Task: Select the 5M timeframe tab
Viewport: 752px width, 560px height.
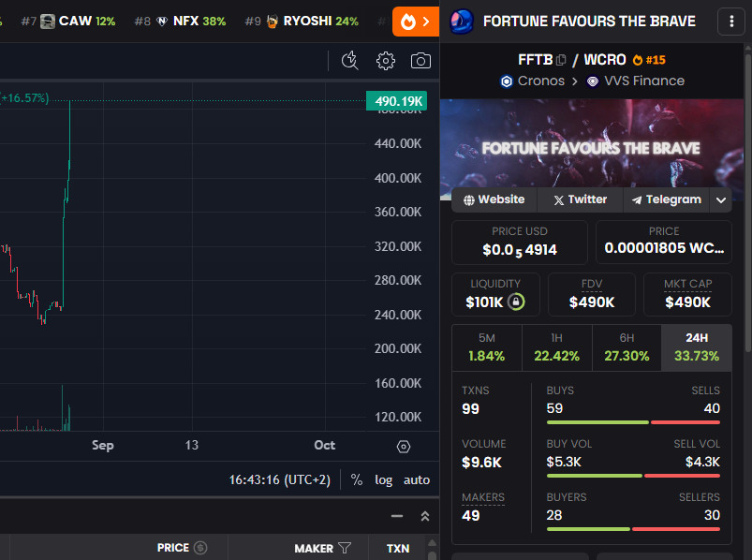Action: 487,347
